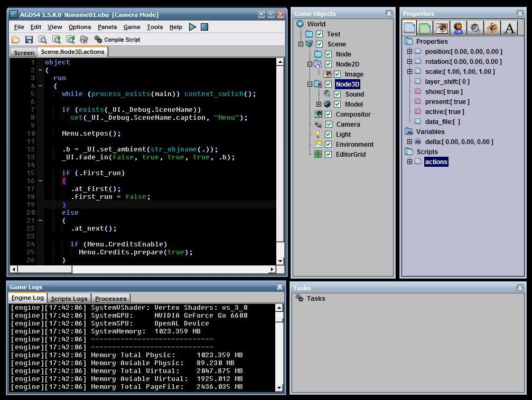Image resolution: width=532 pixels, height=400 pixels.
Task: Open the green document properties tab
Action: pyautogui.click(x=425, y=28)
